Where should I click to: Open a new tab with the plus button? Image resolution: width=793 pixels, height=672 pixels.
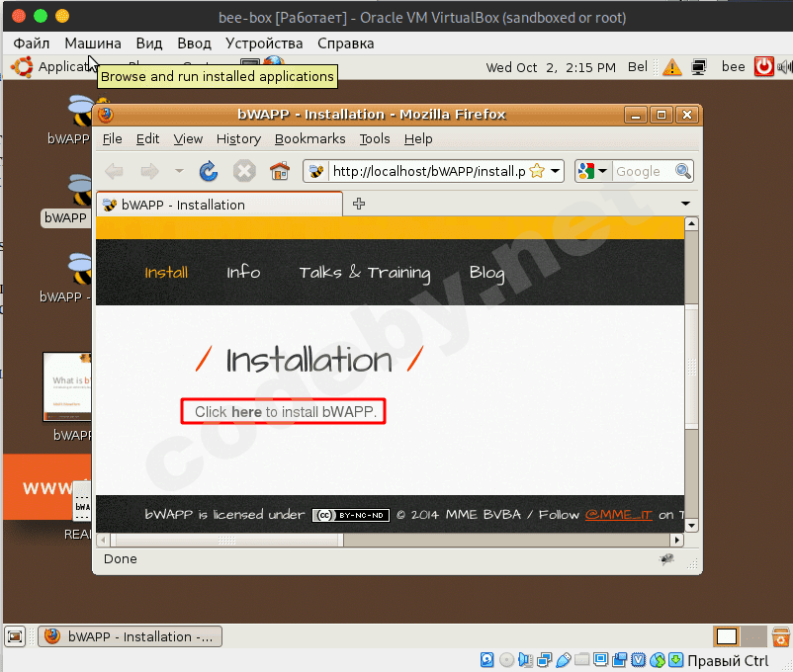359,204
